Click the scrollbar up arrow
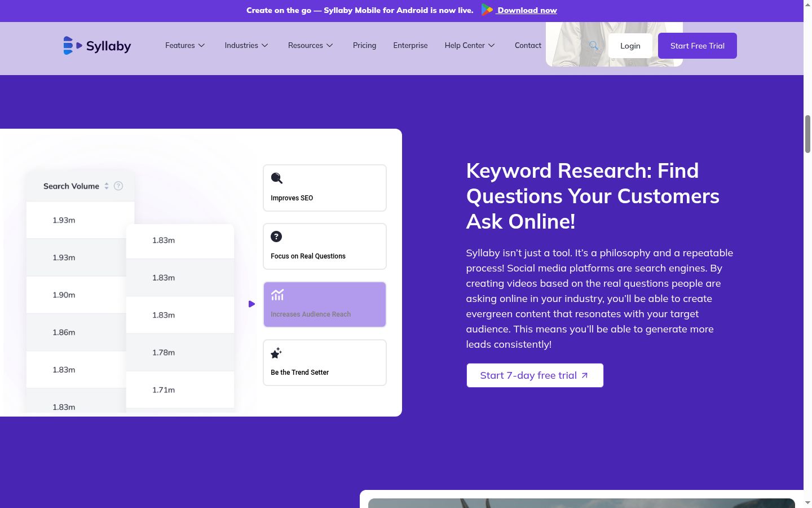 (807, 5)
